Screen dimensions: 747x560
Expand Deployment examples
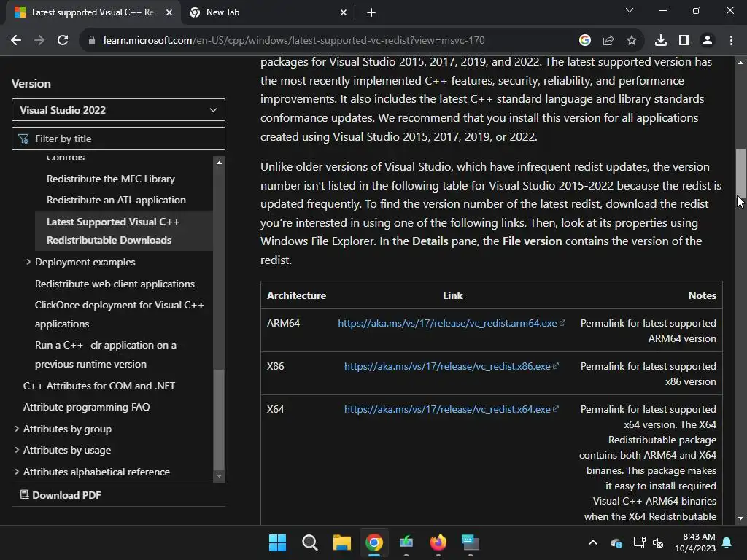coord(28,262)
